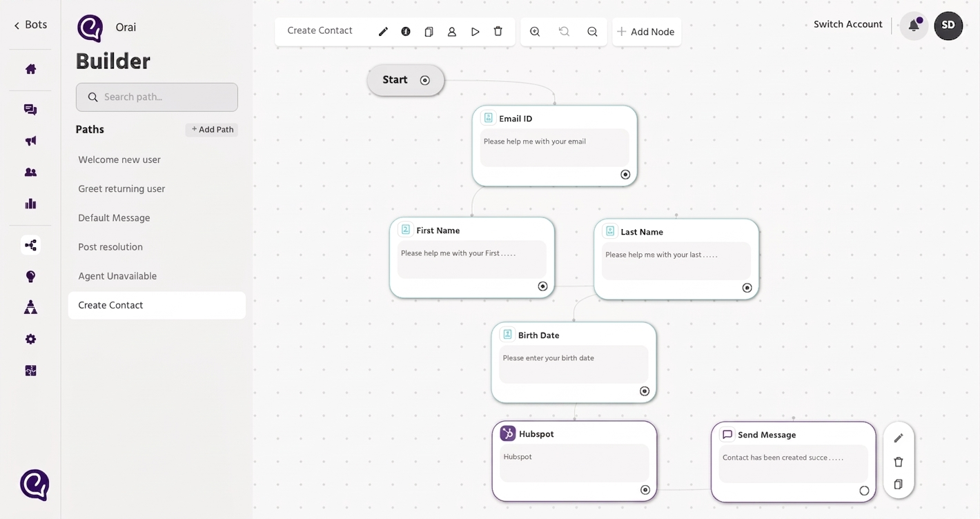Open the puzzle integrations icon
Screen dimensions: 980x519
coord(30,371)
